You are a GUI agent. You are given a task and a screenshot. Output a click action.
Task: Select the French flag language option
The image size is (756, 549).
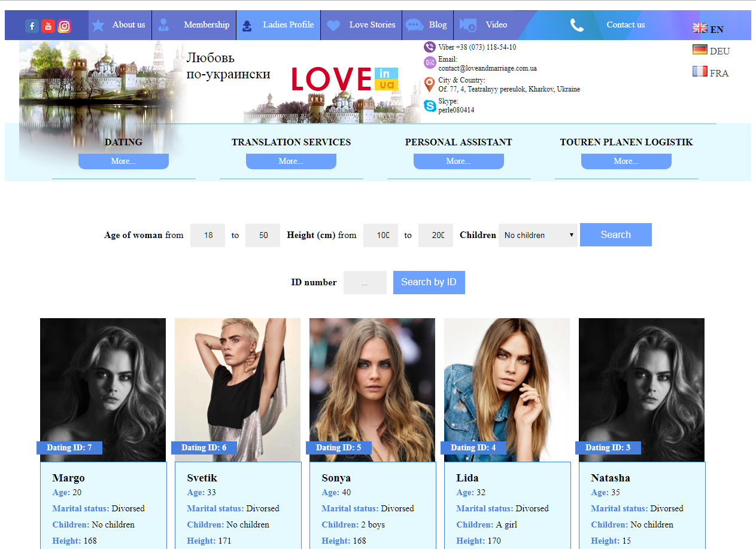coord(700,72)
